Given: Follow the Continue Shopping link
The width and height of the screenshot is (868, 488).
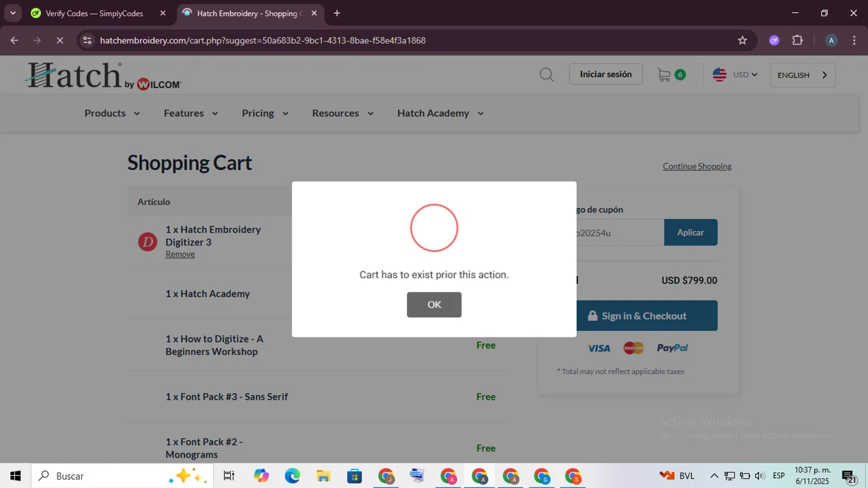Looking at the screenshot, I should pyautogui.click(x=697, y=166).
